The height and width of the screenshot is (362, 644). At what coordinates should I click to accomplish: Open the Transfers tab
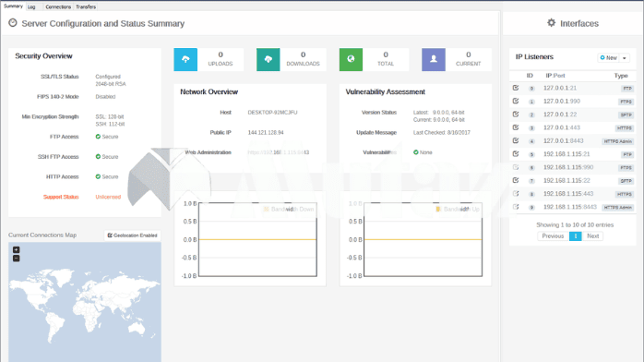[x=86, y=7]
